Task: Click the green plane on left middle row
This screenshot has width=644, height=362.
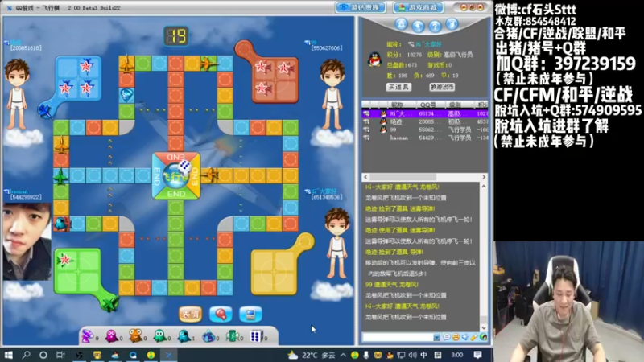Action: [61, 176]
